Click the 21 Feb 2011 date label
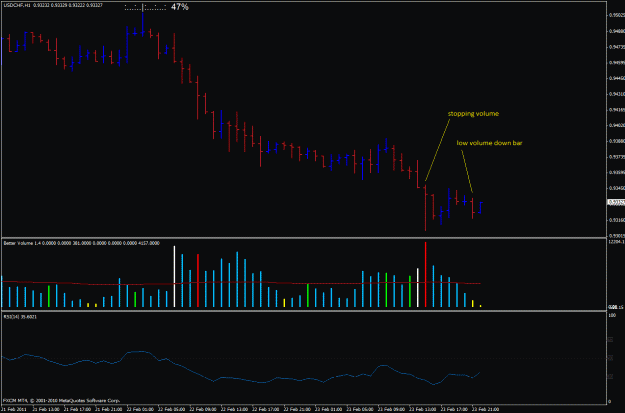 coord(14,409)
